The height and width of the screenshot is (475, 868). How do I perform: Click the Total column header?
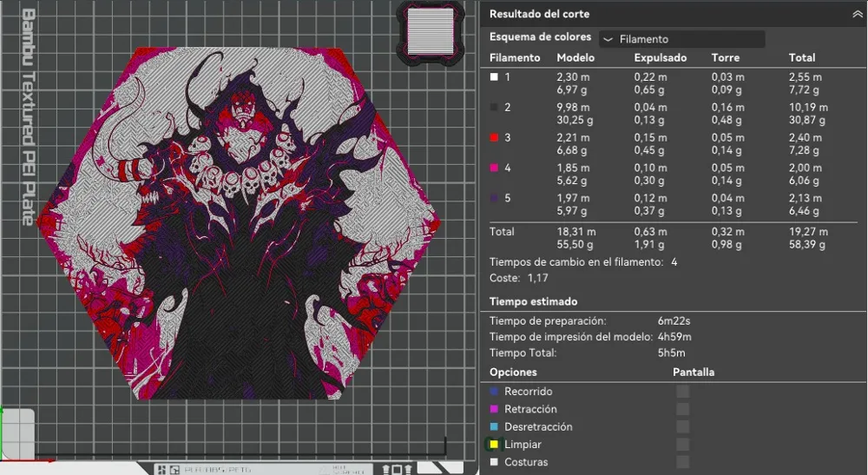click(801, 57)
